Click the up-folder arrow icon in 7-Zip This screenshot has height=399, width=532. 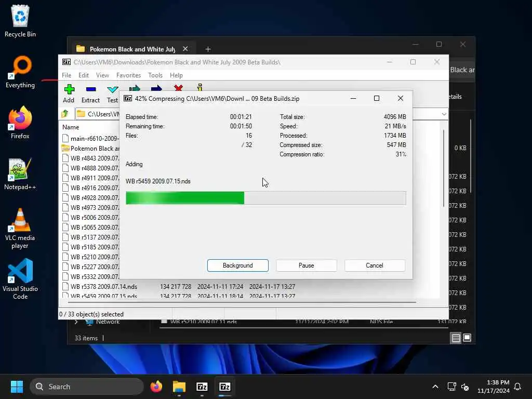(65, 114)
